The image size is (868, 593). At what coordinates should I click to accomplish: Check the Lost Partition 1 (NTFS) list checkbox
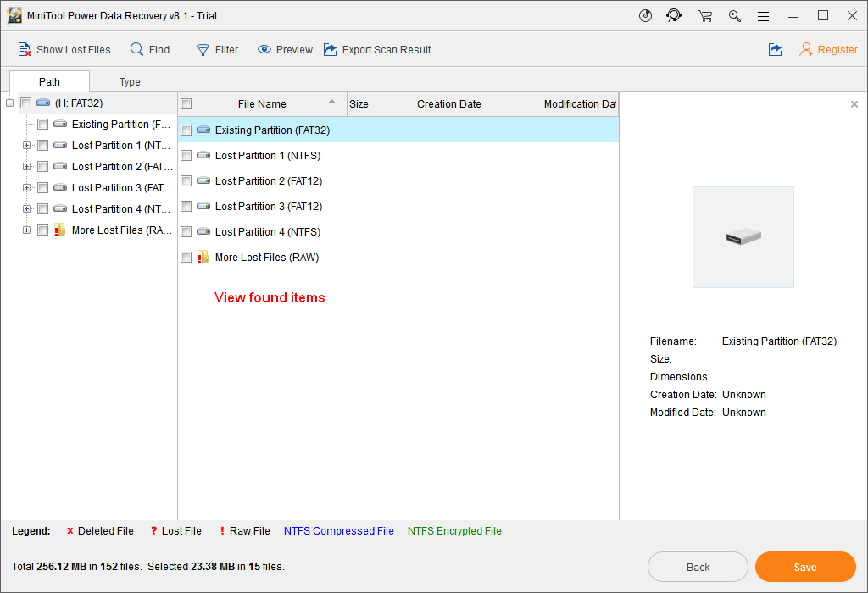186,156
